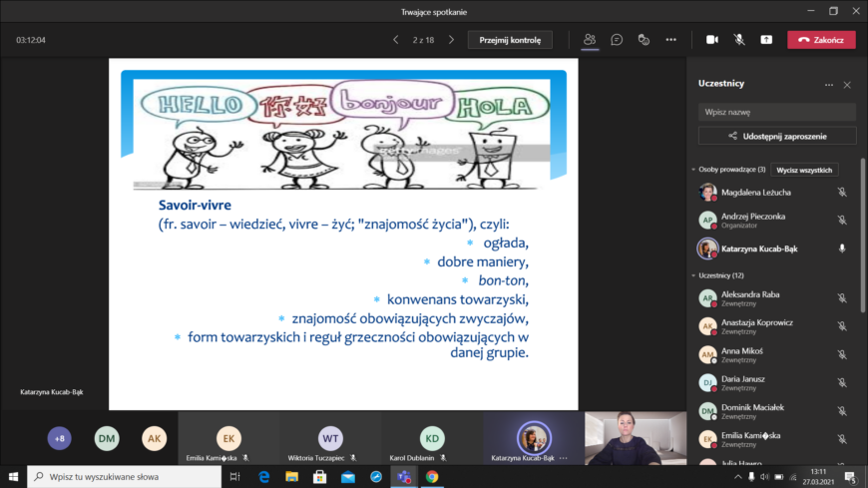Toggle the camera on or off

[712, 40]
